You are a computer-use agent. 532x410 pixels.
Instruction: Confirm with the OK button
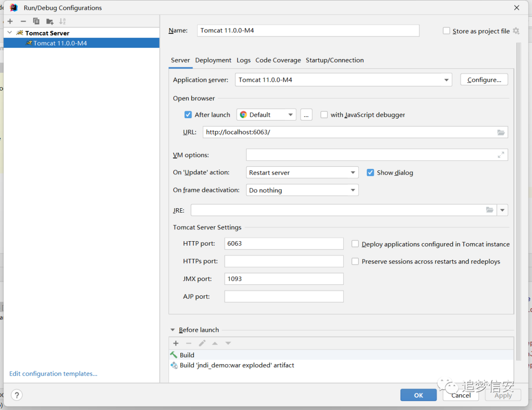(x=418, y=395)
